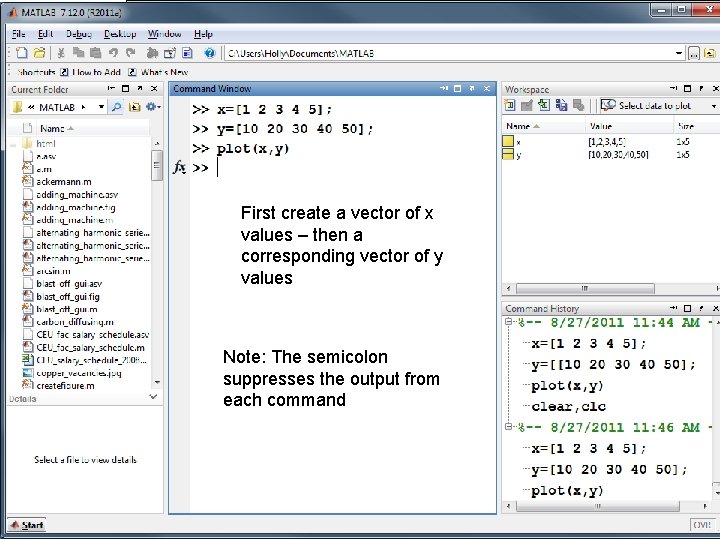Open the Desktop menu

tap(120, 34)
